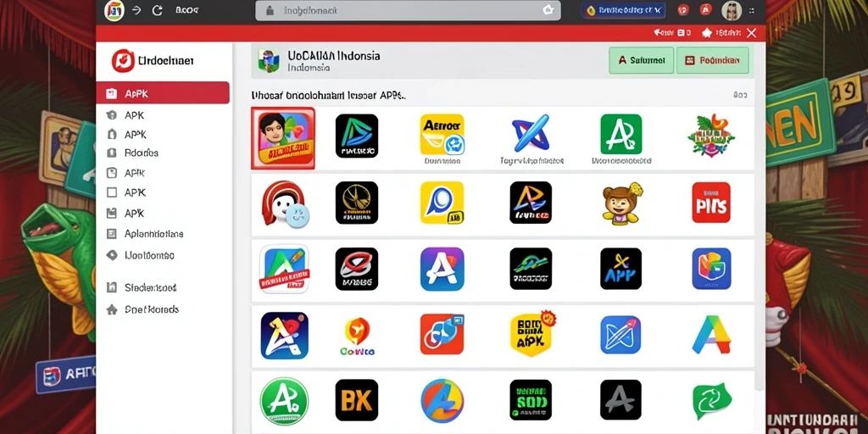Select the yellow app icon labeled Aerroer
The image size is (868, 434).
pyautogui.click(x=442, y=135)
